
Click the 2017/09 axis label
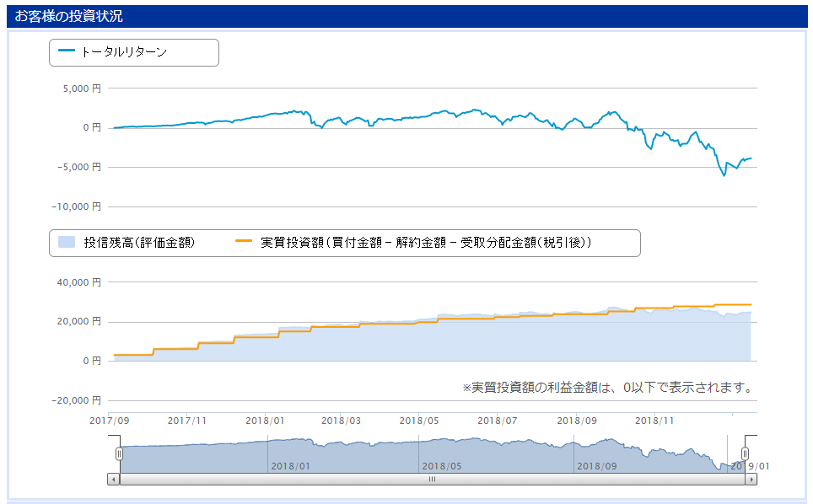tap(110, 421)
